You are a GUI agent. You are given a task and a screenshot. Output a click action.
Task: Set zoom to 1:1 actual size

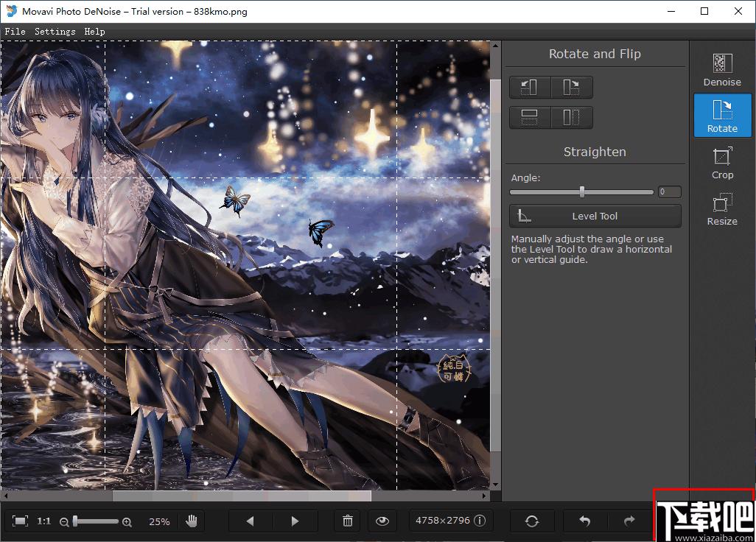(44, 521)
